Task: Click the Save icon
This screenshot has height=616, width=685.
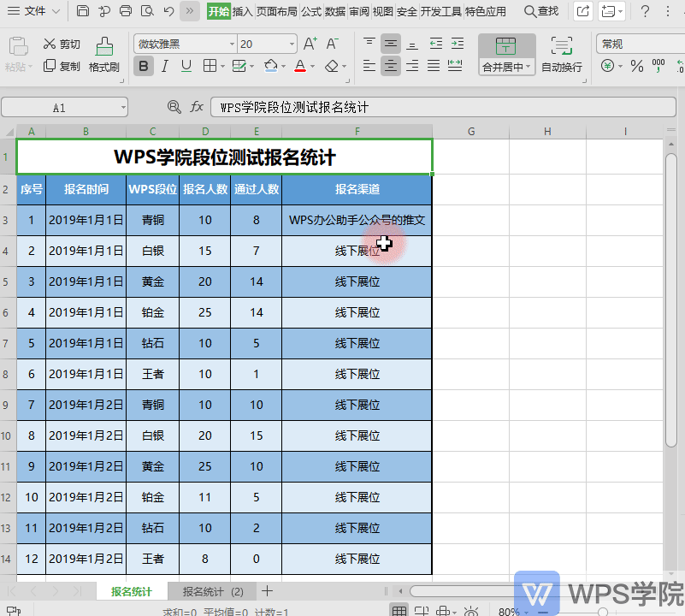Action: click(x=83, y=11)
